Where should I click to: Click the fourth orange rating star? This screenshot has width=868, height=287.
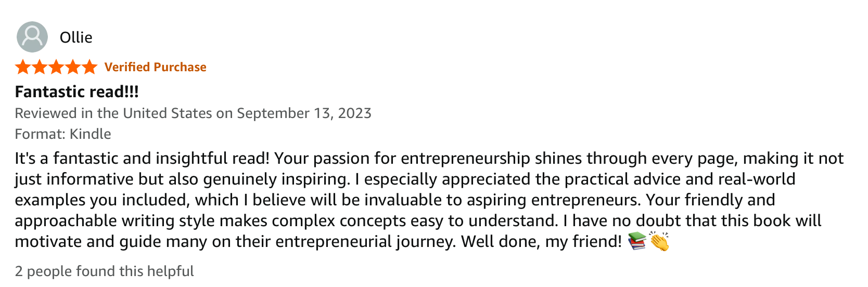point(73,67)
